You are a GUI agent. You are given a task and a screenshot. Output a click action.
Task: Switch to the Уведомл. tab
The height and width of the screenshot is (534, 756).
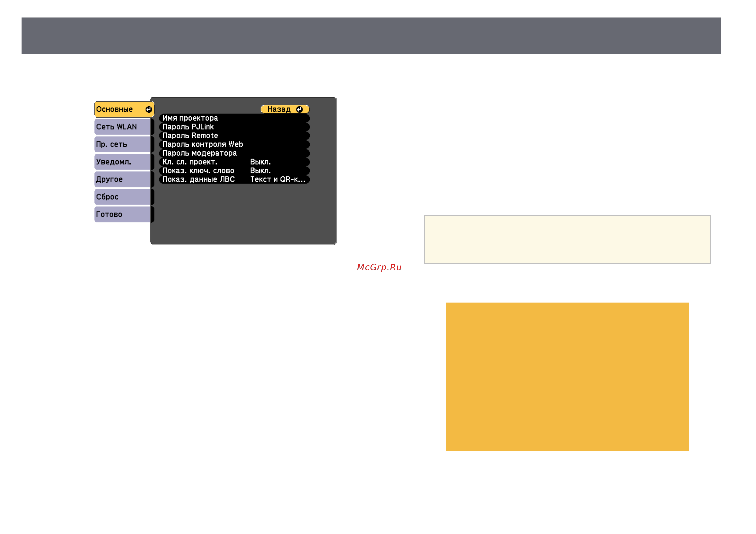pyautogui.click(x=123, y=161)
